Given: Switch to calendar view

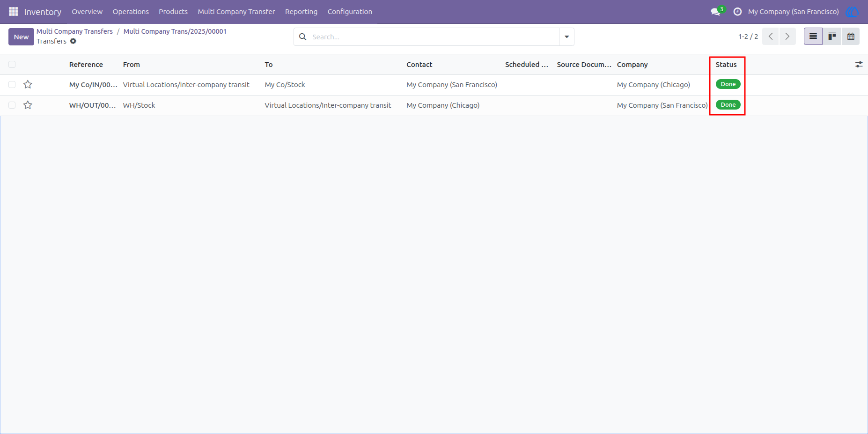Looking at the screenshot, I should 851,37.
